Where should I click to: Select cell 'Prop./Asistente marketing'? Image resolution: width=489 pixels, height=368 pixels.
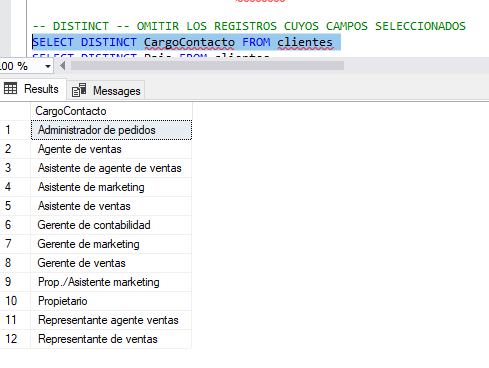pos(111,282)
